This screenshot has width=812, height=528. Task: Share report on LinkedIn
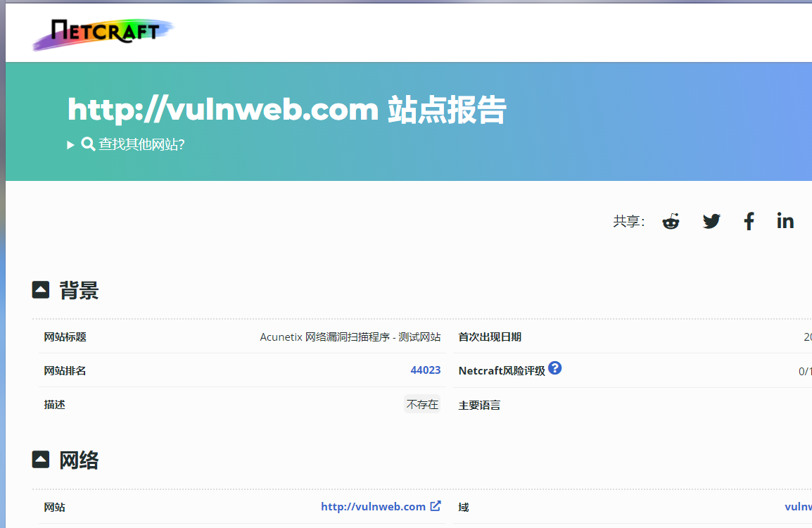[x=785, y=221]
